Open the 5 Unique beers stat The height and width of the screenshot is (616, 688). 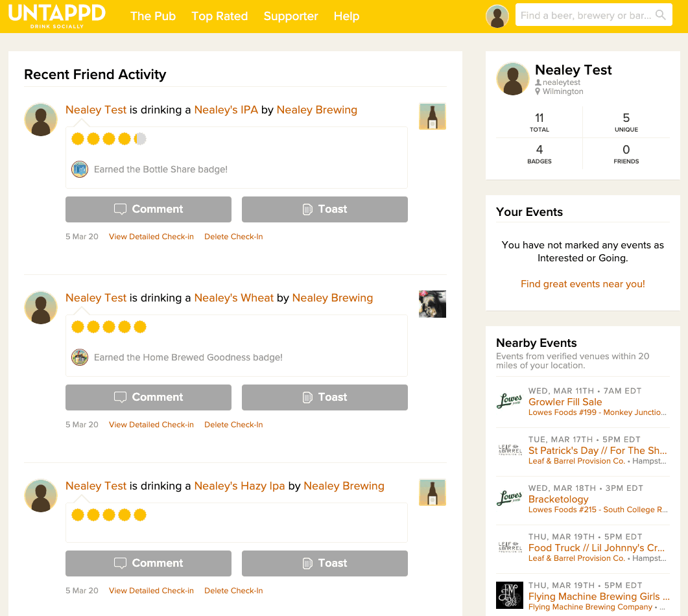click(x=626, y=123)
